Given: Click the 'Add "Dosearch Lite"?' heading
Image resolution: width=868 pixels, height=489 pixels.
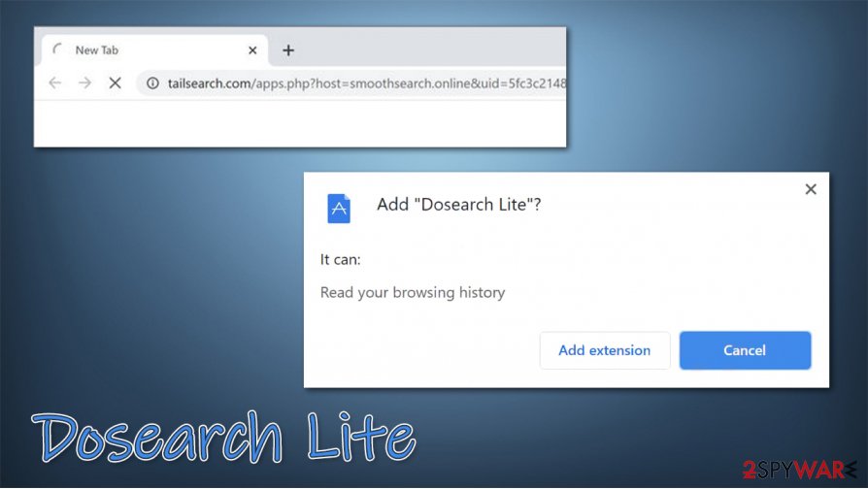Looking at the screenshot, I should [459, 204].
